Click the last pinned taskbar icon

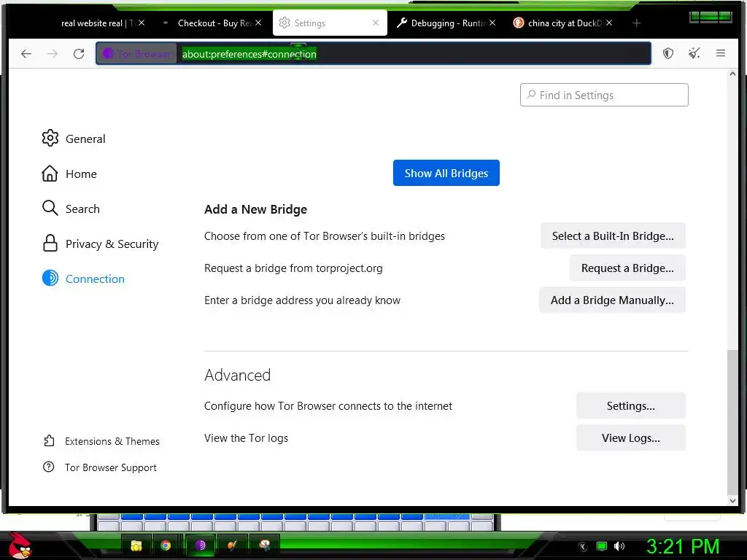(265, 545)
